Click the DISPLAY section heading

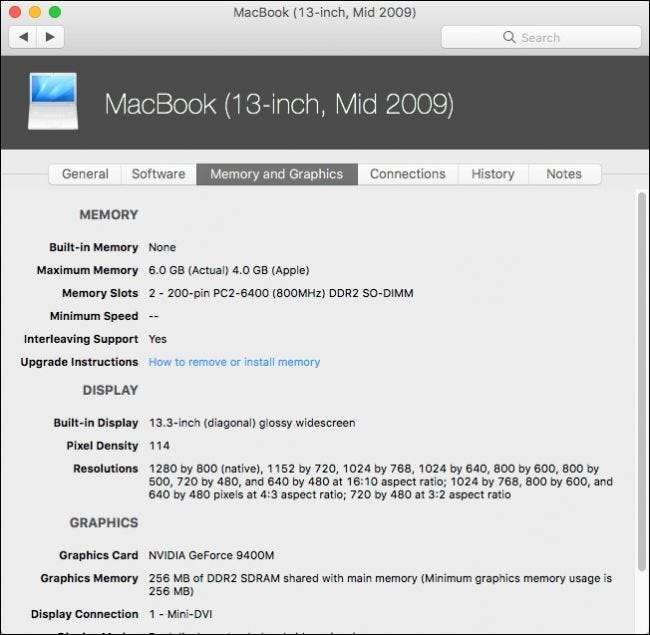tap(110, 390)
